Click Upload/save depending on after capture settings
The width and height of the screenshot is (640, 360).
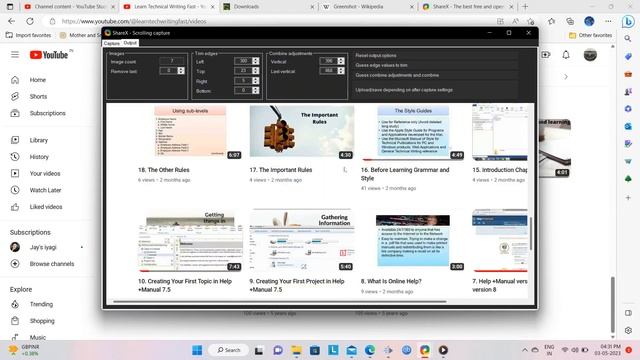[x=436, y=90]
